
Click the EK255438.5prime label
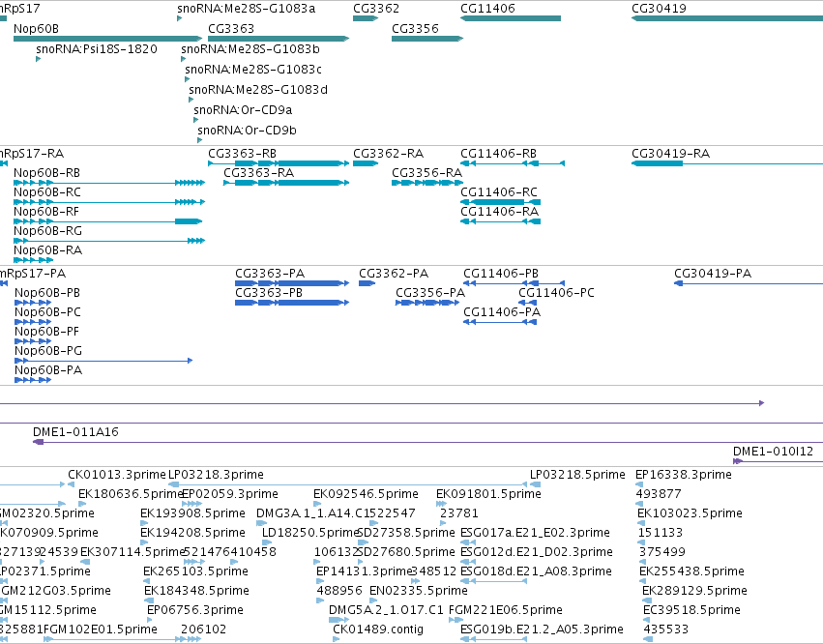point(691,571)
